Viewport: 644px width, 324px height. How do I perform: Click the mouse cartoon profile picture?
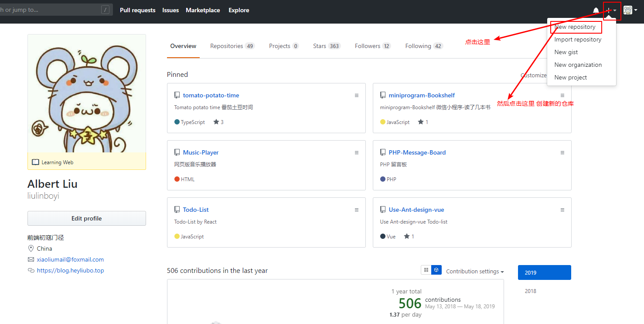pyautogui.click(x=86, y=93)
